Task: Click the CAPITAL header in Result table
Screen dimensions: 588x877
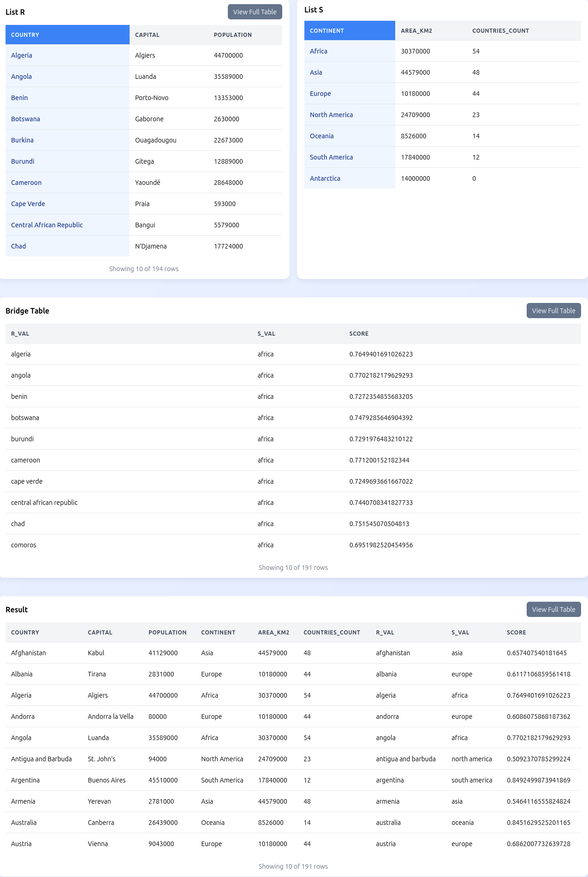Action: click(x=100, y=633)
